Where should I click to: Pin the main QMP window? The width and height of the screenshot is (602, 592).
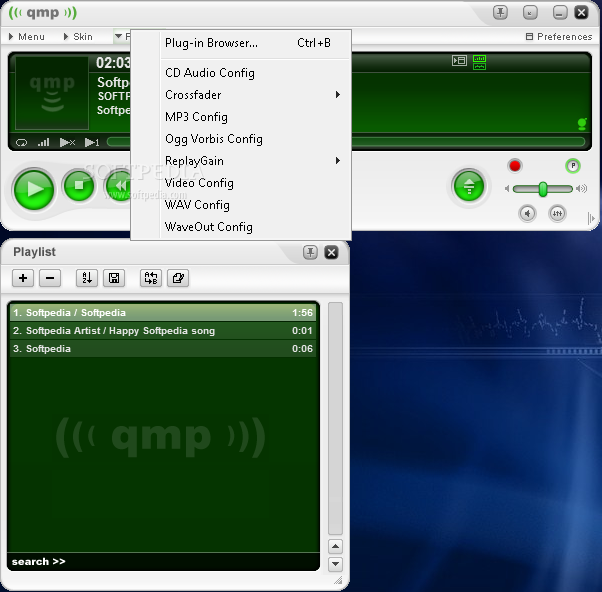click(500, 13)
